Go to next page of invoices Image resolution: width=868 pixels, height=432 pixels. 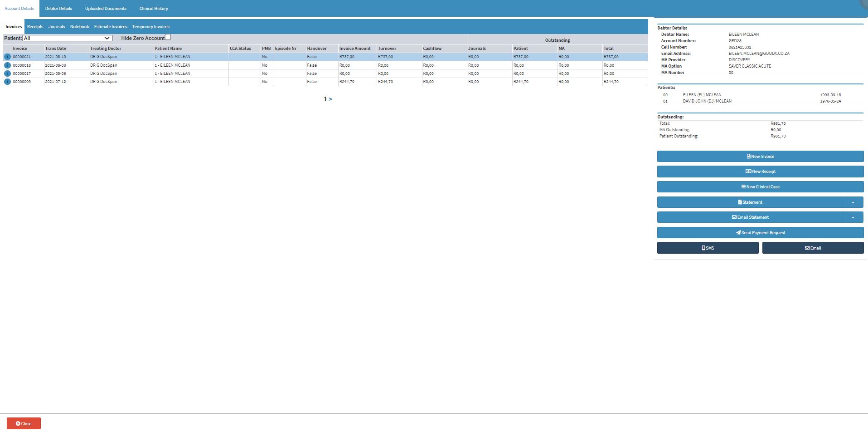[x=330, y=99]
